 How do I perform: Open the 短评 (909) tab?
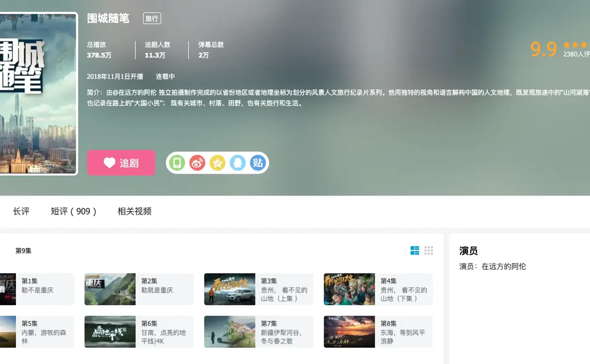pos(73,211)
